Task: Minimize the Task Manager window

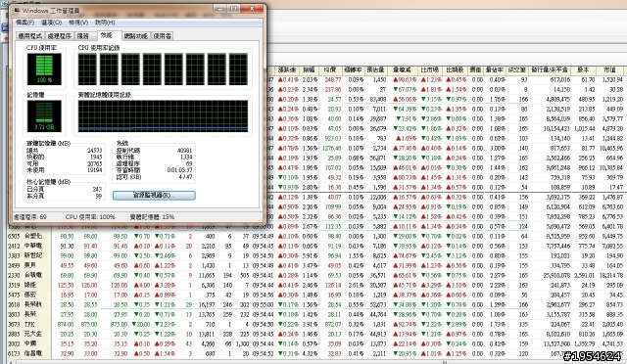Action: (220, 9)
